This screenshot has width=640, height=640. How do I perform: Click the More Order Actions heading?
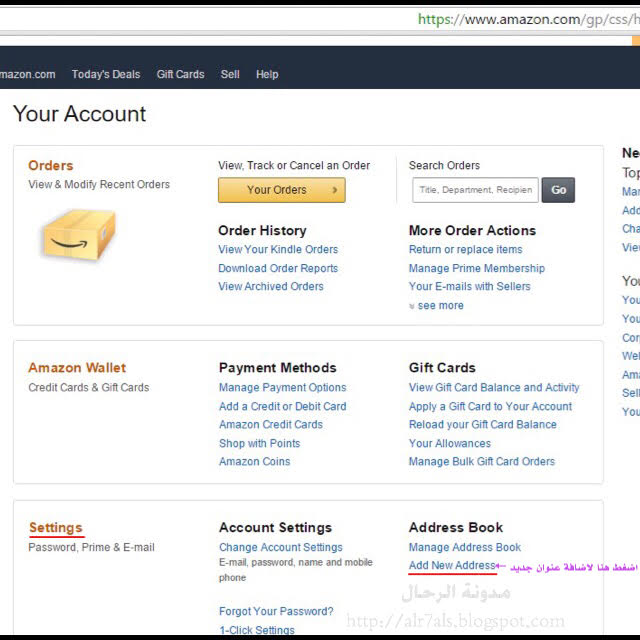[473, 230]
